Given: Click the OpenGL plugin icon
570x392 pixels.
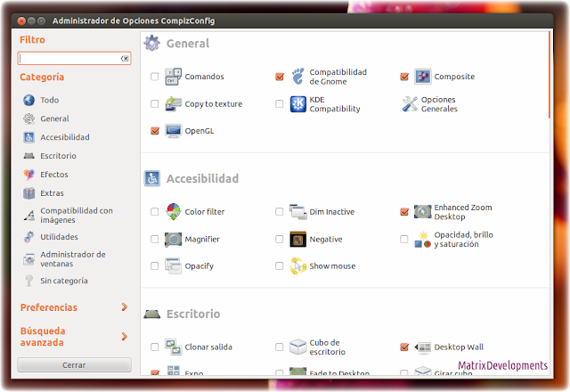Looking at the screenshot, I should click(173, 131).
